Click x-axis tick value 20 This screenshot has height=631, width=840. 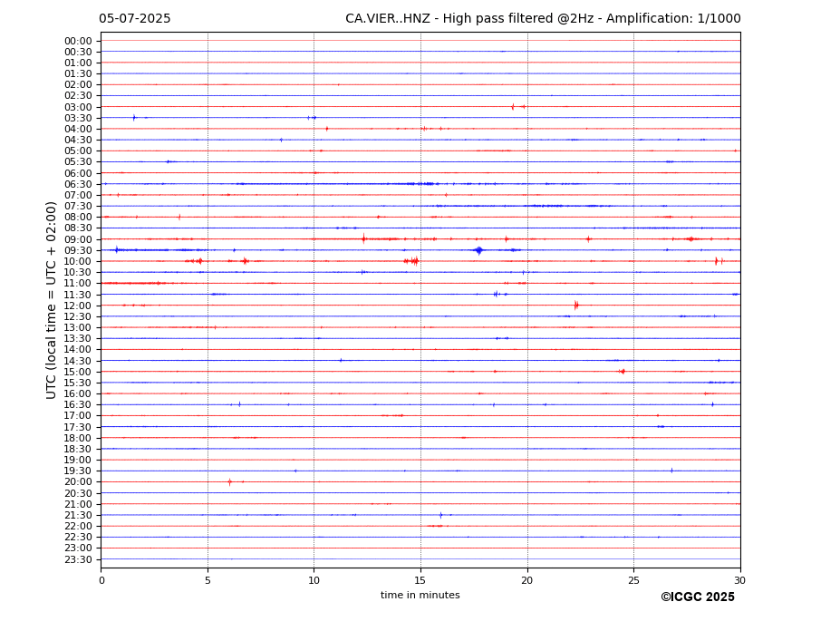[527, 580]
